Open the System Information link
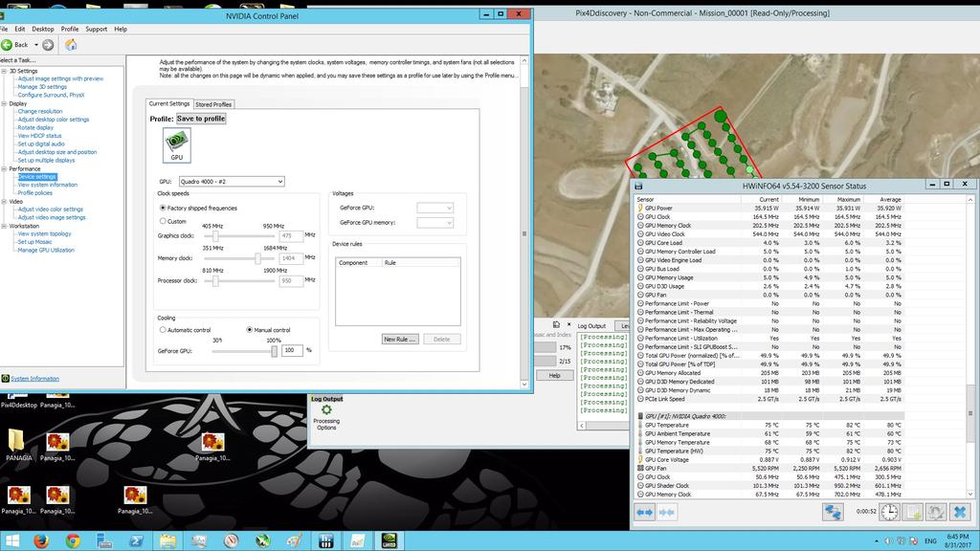 click(x=35, y=379)
